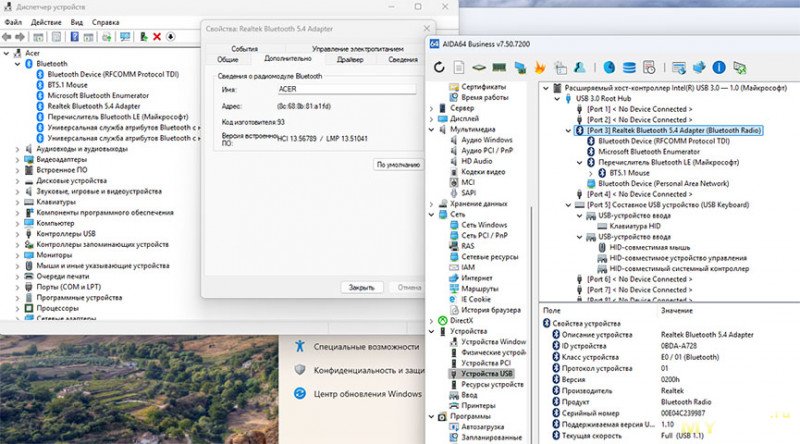The width and height of the screenshot is (800, 444).
Task: Click the Device Manager title bar icon
Action: click(8, 7)
